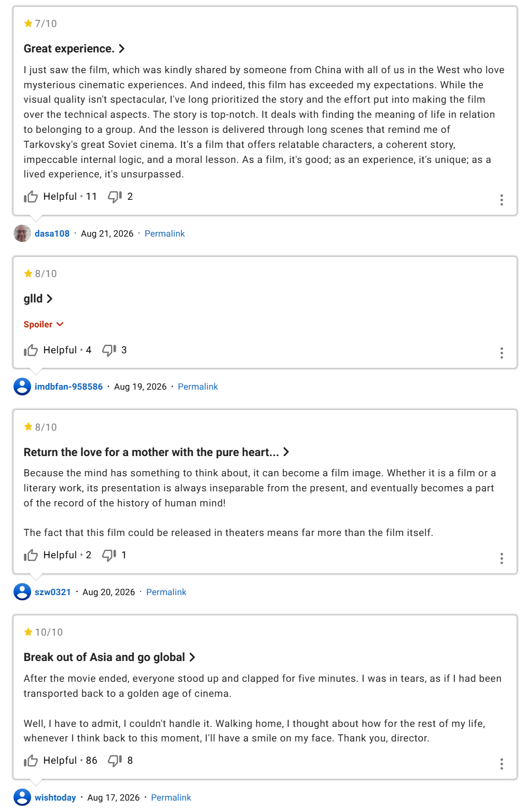Thumbs down on 'Break out of Asia' review
The width and height of the screenshot is (527, 812).
click(115, 761)
